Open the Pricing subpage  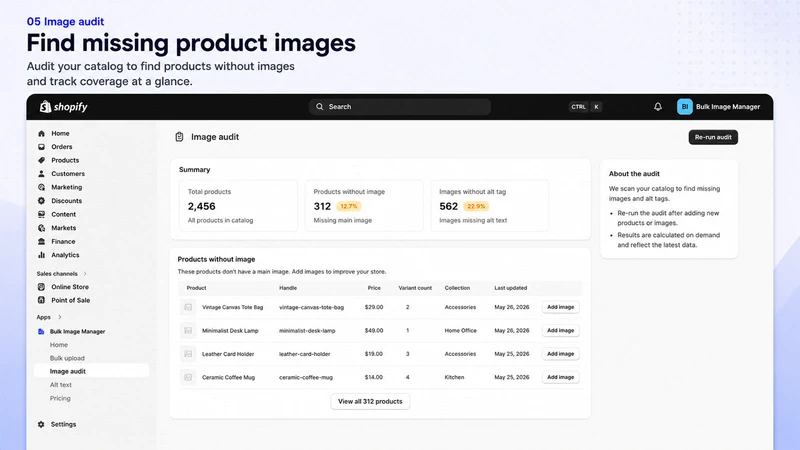60,398
